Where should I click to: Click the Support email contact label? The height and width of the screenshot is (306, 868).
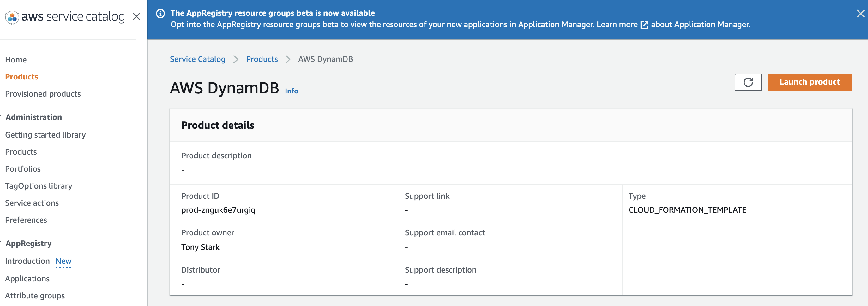point(445,232)
